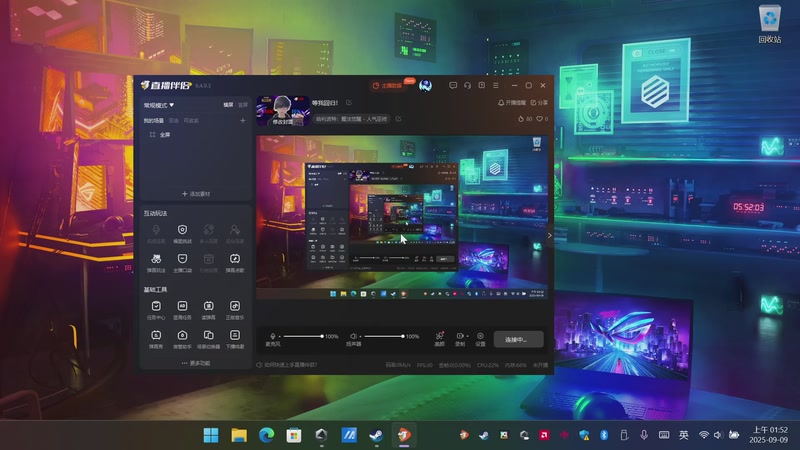Viewport: 800px width, 450px height.
Task: Click the 录制 record icon
Action: (460, 336)
